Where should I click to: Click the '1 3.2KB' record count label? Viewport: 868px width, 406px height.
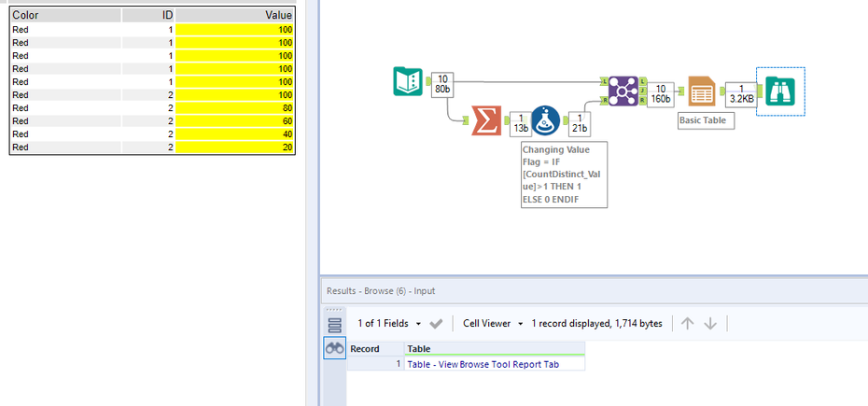click(741, 95)
